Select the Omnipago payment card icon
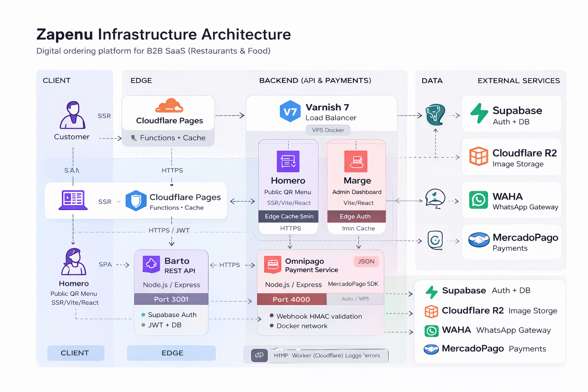This screenshot has width=588, height=392. (x=273, y=265)
